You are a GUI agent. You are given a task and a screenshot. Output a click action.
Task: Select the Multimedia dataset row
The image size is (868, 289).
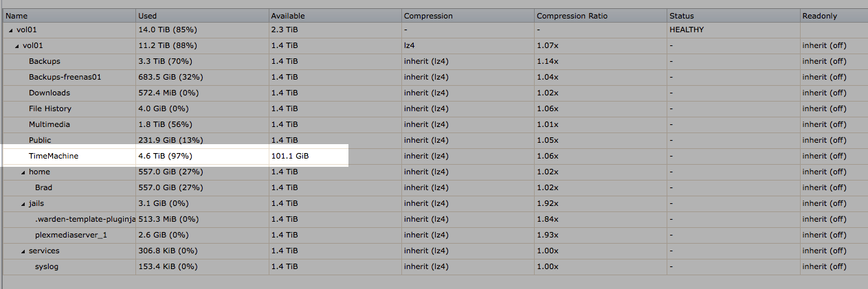[x=434, y=124]
